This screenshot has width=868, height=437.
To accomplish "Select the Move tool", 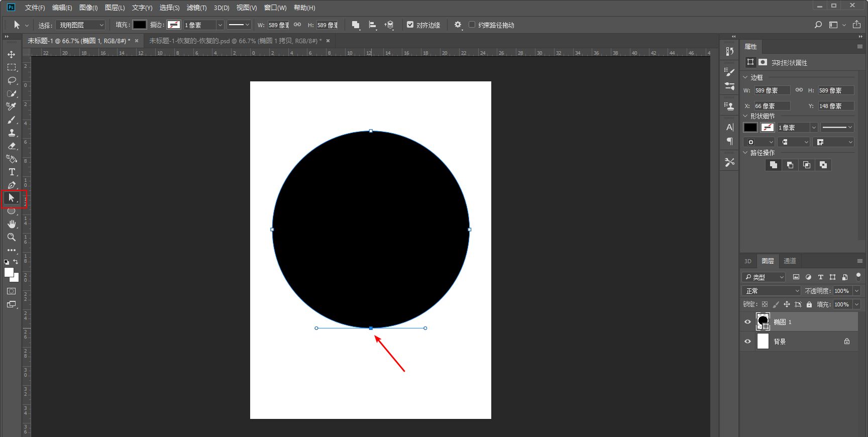I will point(12,54).
